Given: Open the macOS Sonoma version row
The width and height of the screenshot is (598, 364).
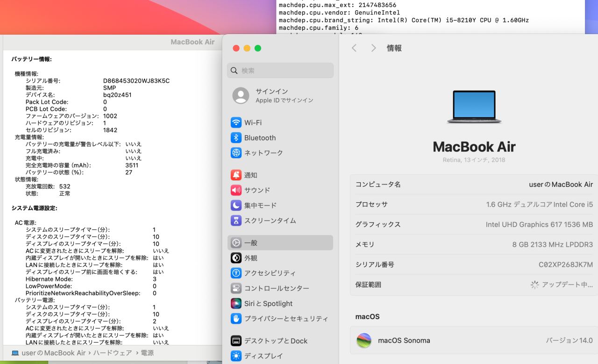Looking at the screenshot, I should 474,340.
